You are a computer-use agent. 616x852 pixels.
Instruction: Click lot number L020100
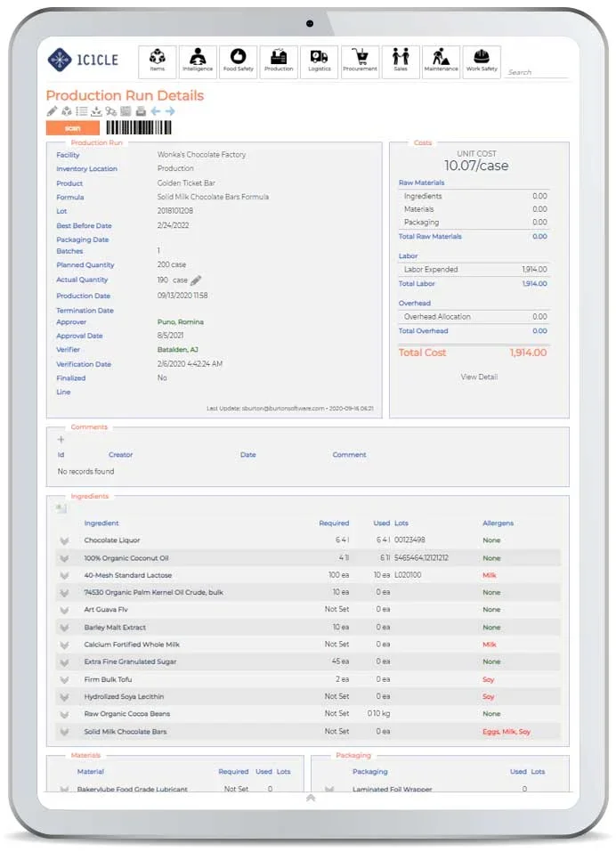click(x=408, y=575)
